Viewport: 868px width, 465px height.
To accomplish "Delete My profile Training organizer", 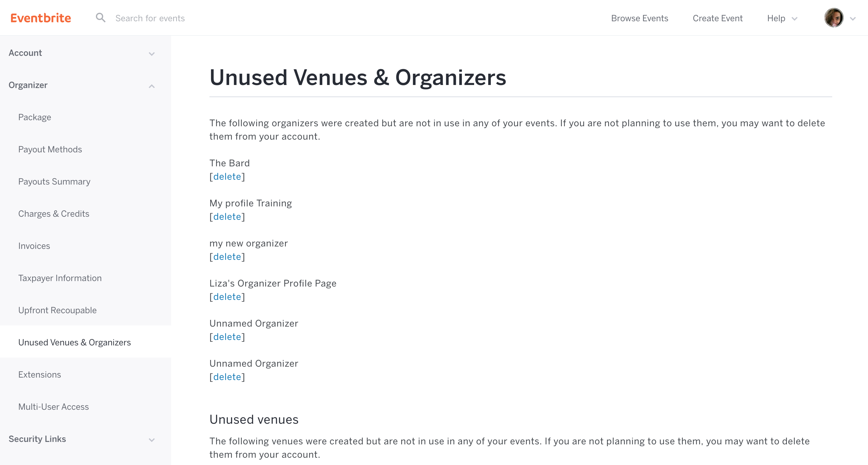I will [227, 217].
